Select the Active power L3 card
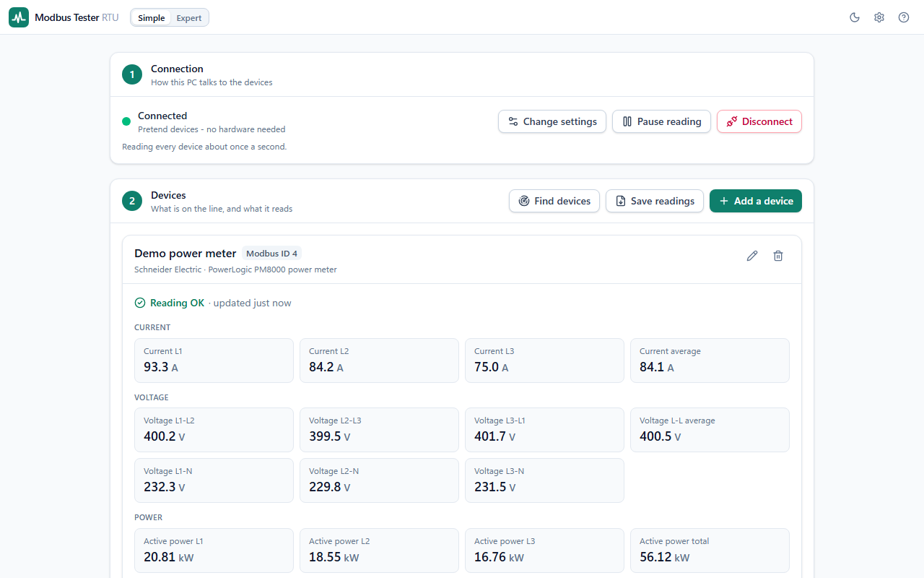 pos(544,551)
